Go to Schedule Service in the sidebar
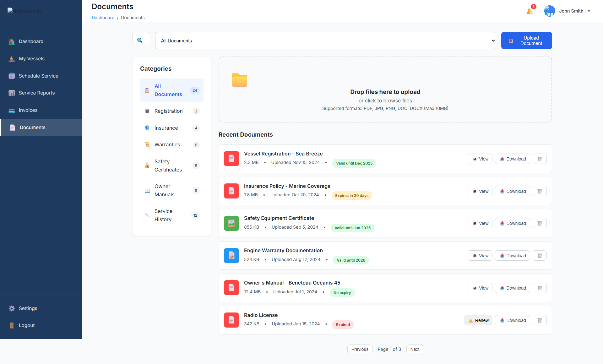 pos(38,76)
